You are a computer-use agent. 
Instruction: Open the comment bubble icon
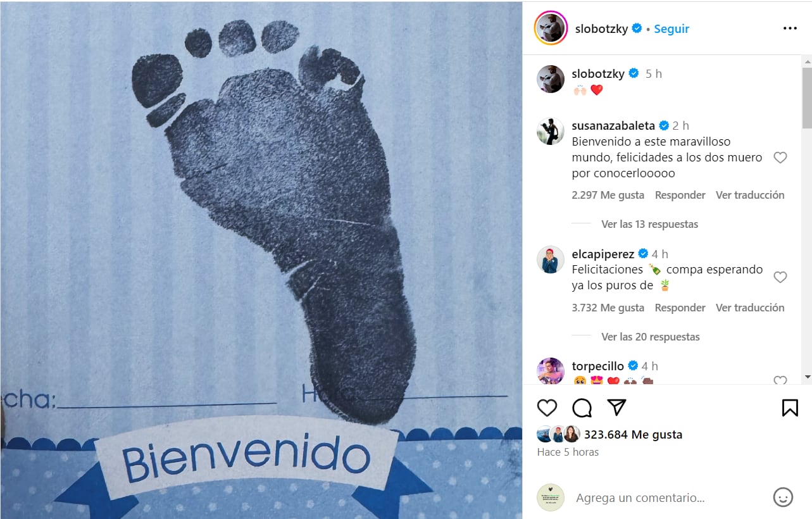tap(582, 408)
